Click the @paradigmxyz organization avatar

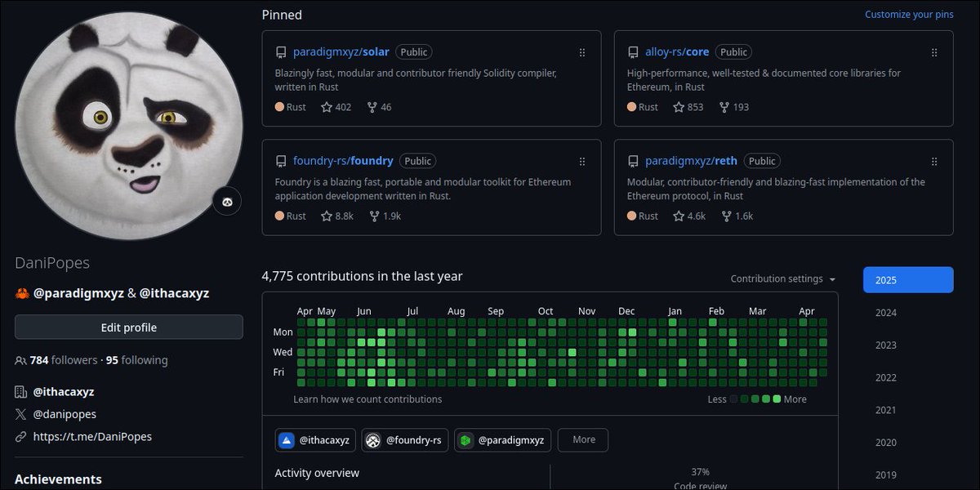[465, 440]
